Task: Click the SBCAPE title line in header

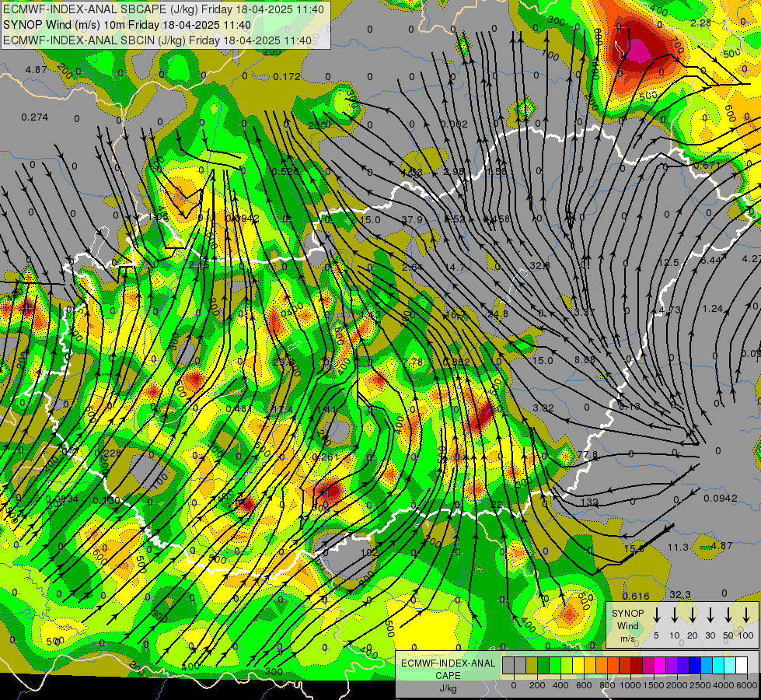Action: (x=163, y=9)
